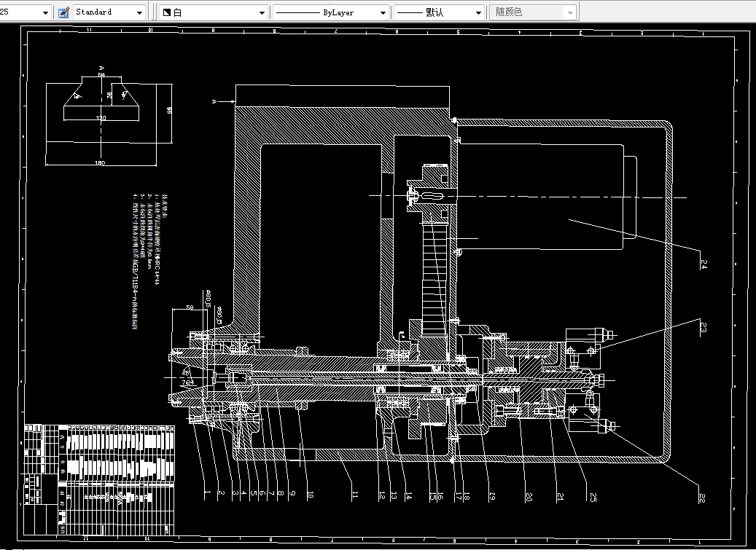Image resolution: width=756 pixels, height=550 pixels.
Task: Select part balloon number 1
Action: tap(207, 492)
